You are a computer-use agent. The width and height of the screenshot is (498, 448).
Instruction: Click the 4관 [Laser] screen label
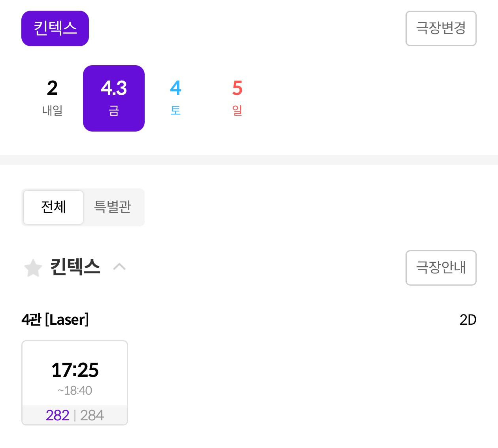tap(55, 320)
